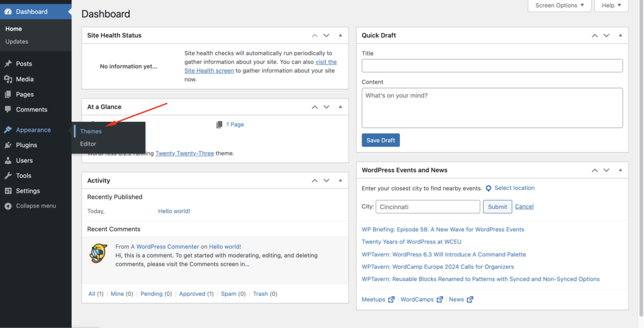Click the Dashboard gauge icon in sidebar

point(8,11)
